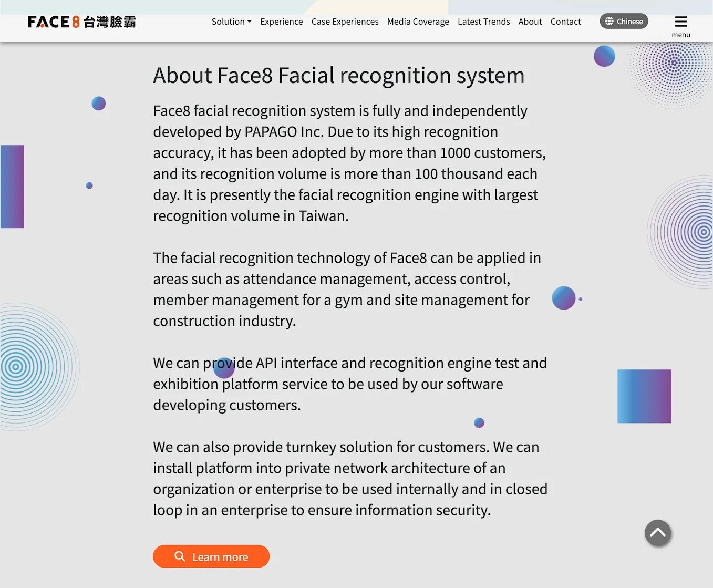Open the Experience page

281,22
